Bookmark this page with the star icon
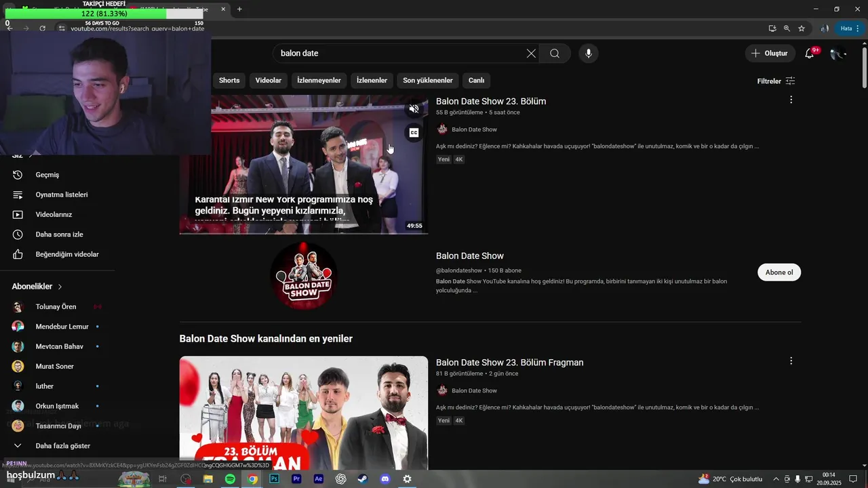The height and width of the screenshot is (488, 868). 802,28
